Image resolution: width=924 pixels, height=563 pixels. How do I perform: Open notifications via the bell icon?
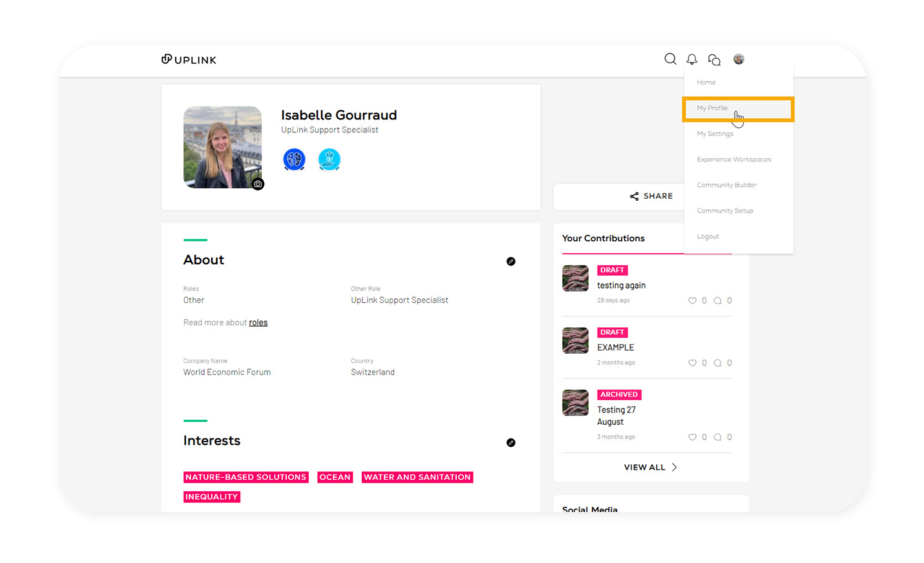pos(691,59)
